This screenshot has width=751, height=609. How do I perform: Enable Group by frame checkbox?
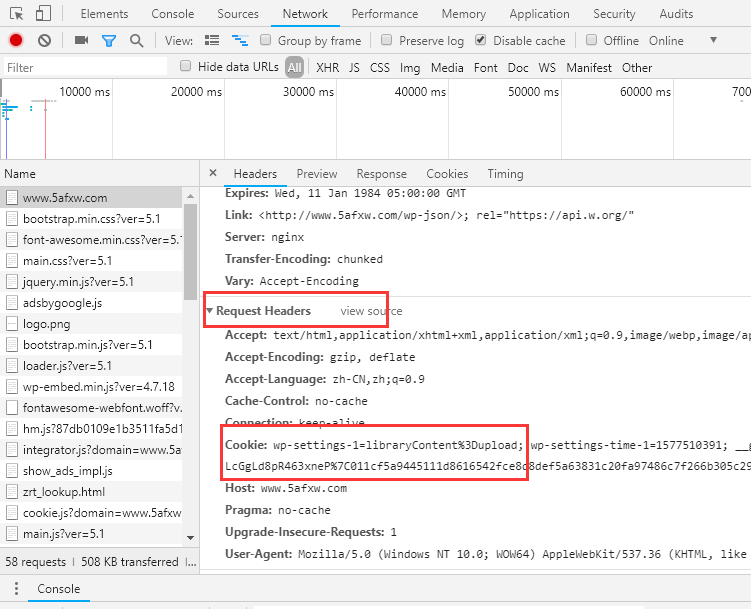click(265, 40)
